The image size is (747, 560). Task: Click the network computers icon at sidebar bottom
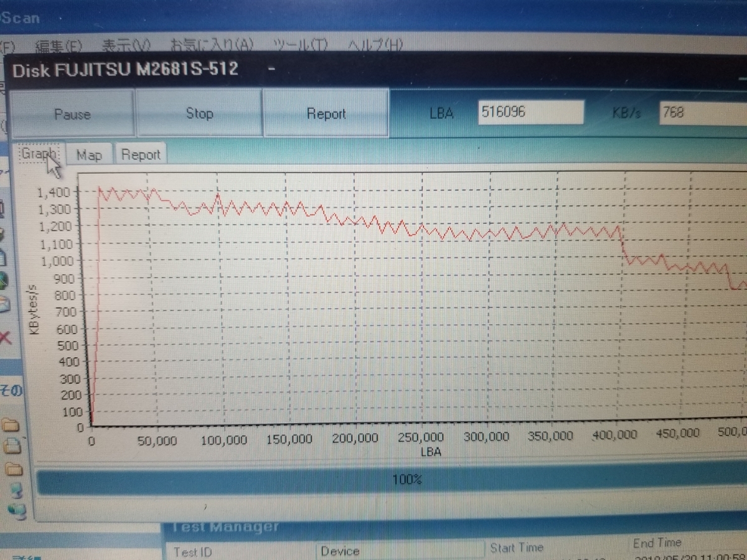click(x=17, y=511)
